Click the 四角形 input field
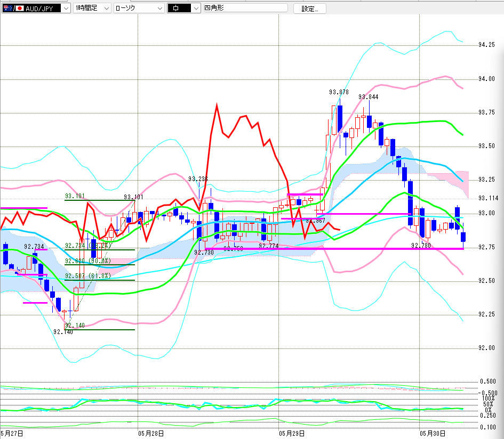Screen dimensions: 504x439 (x=245, y=8)
